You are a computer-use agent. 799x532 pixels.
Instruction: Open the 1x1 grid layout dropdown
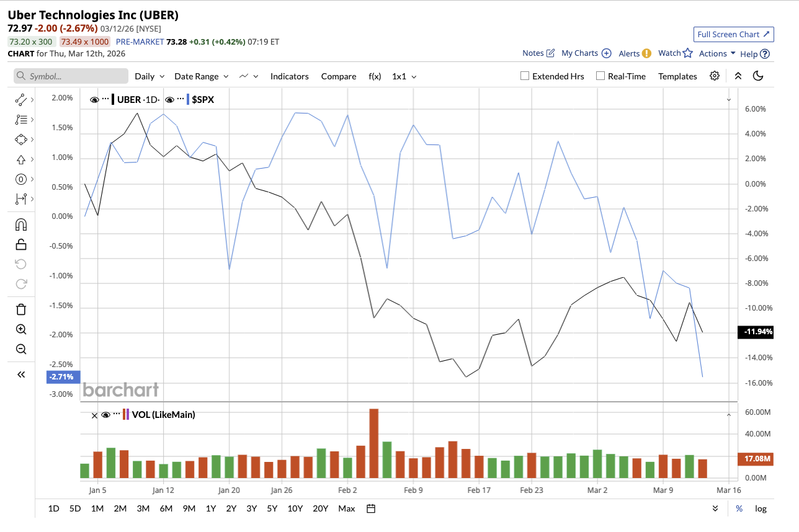tap(404, 76)
